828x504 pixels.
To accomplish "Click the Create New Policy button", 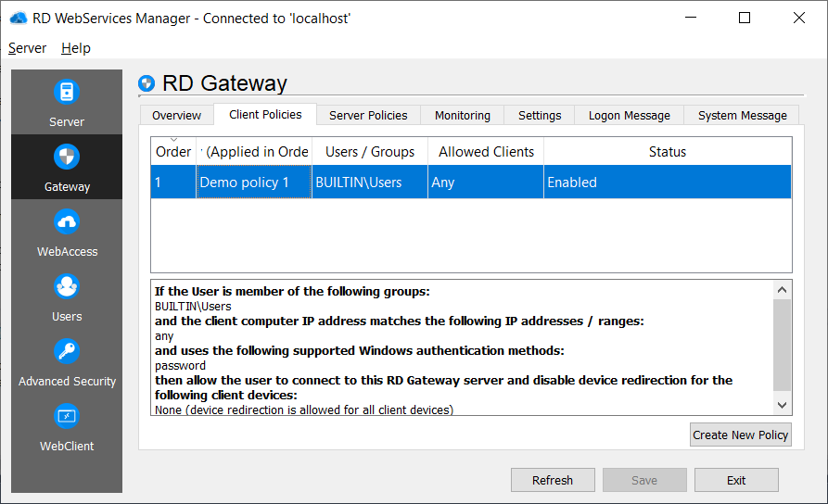I will point(740,435).
